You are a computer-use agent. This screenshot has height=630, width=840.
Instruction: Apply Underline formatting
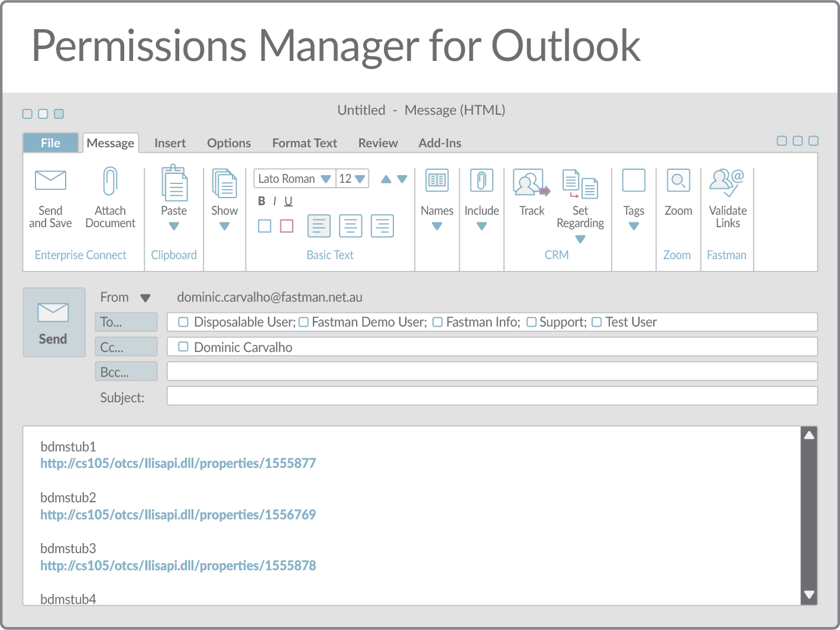tap(288, 201)
